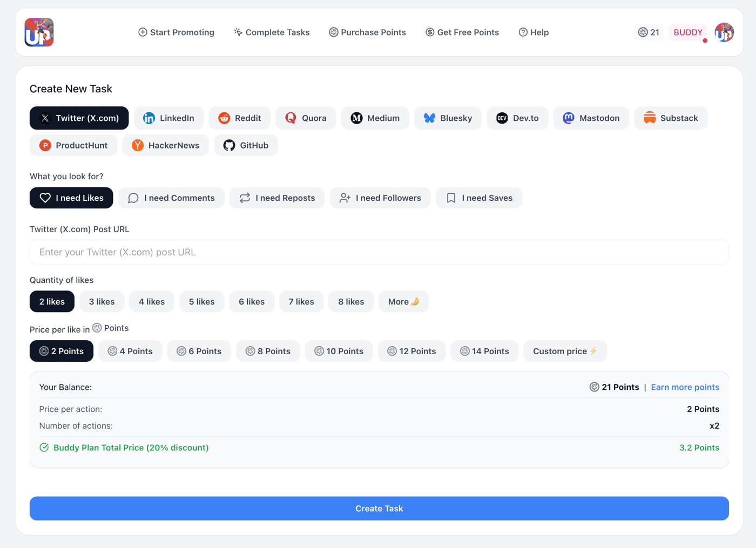Click the 21 points balance badge in the header
The height and width of the screenshot is (548, 756).
click(x=649, y=32)
